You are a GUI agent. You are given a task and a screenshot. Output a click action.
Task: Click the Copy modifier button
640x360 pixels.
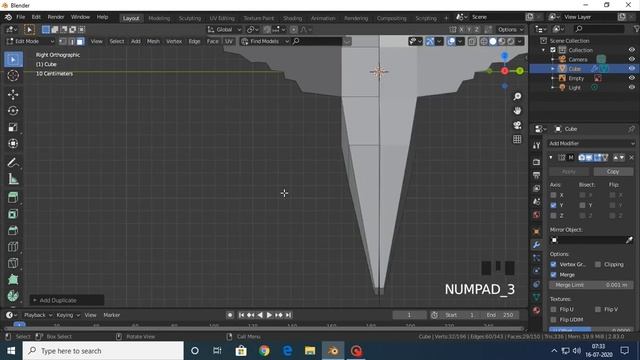(613, 172)
